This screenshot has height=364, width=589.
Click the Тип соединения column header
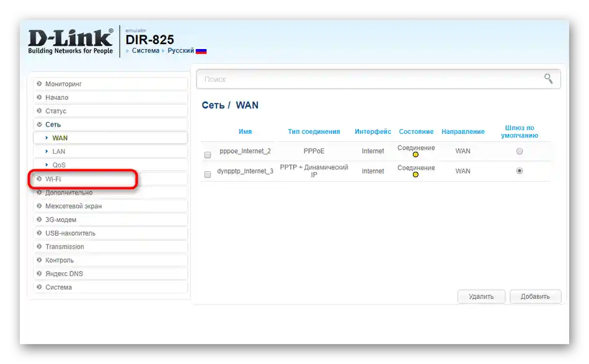point(314,131)
